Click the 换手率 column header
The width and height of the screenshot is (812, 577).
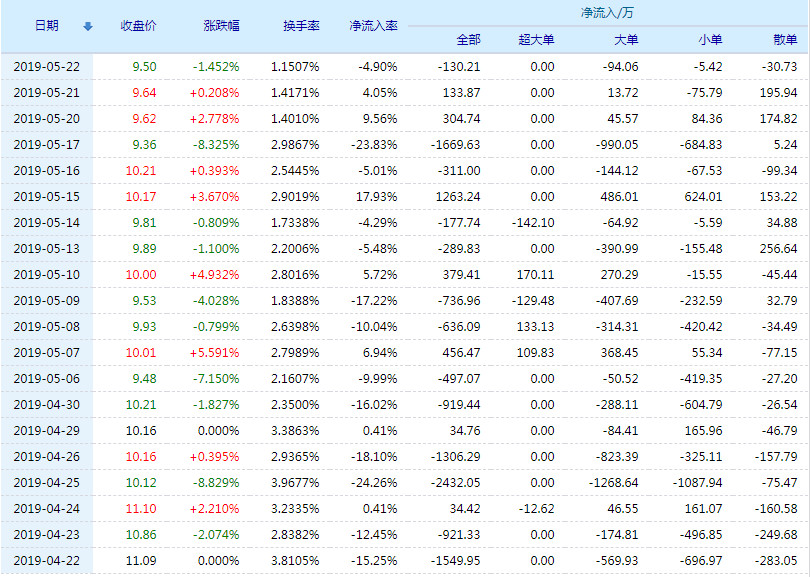click(x=301, y=26)
